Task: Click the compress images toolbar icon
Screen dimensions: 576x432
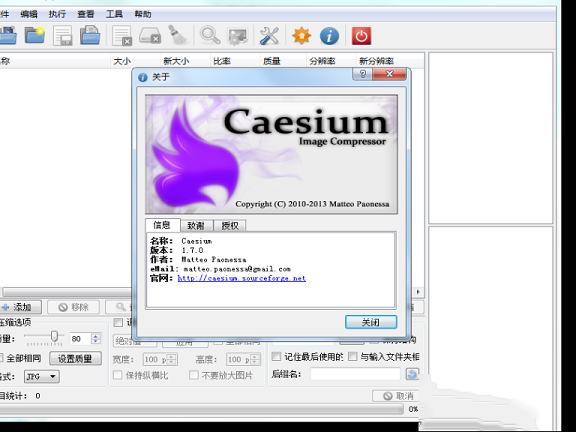Action: click(238, 36)
